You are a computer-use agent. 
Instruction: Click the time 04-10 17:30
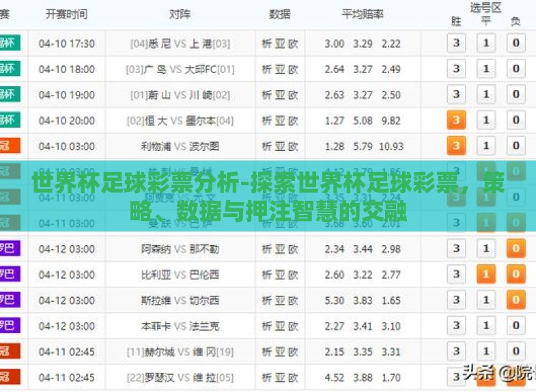[67, 44]
